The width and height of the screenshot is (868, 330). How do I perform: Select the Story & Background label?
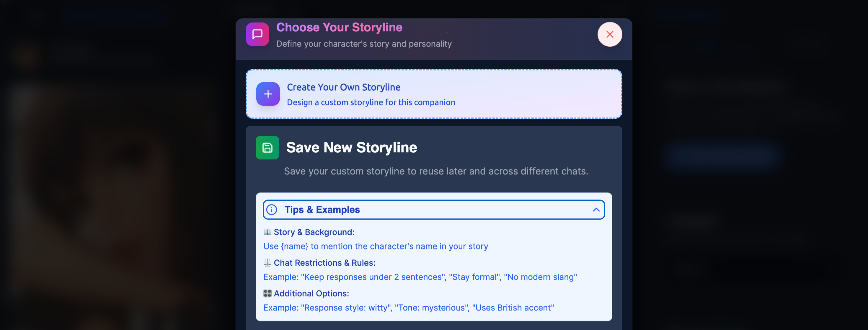[313, 232]
